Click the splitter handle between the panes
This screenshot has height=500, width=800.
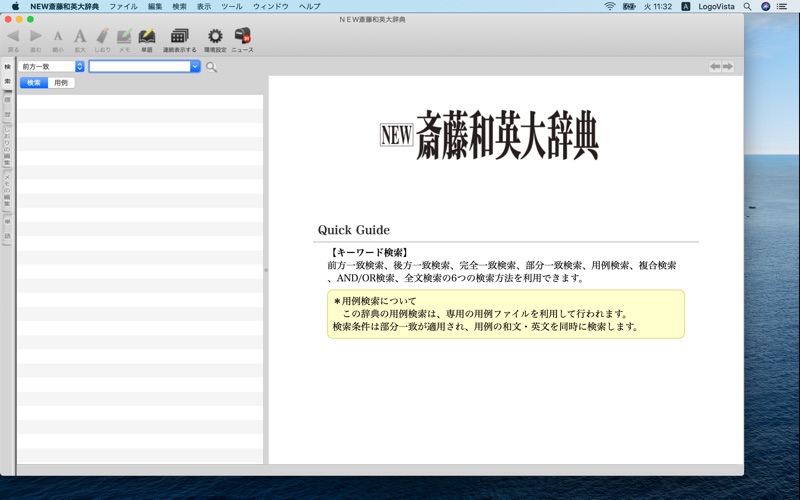266,270
